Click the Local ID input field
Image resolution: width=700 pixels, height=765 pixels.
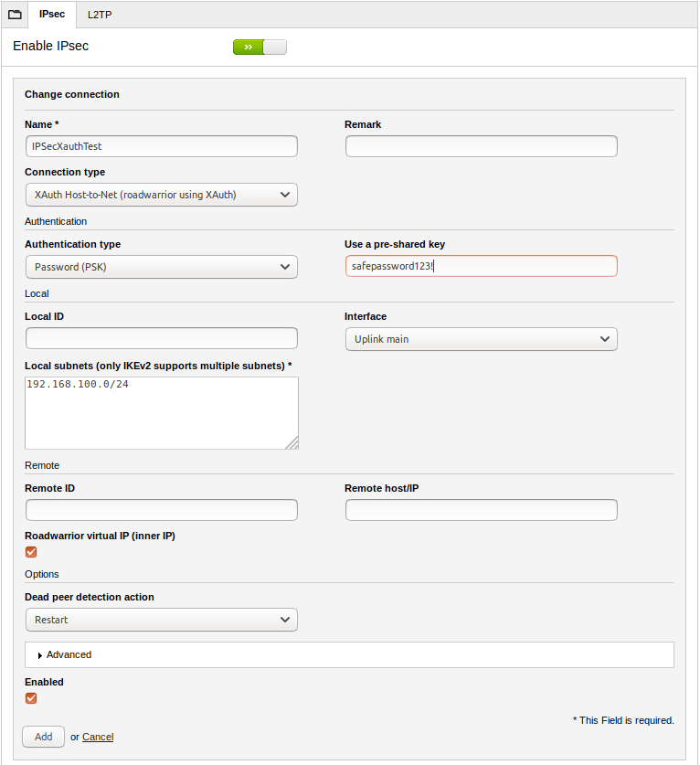pos(161,338)
